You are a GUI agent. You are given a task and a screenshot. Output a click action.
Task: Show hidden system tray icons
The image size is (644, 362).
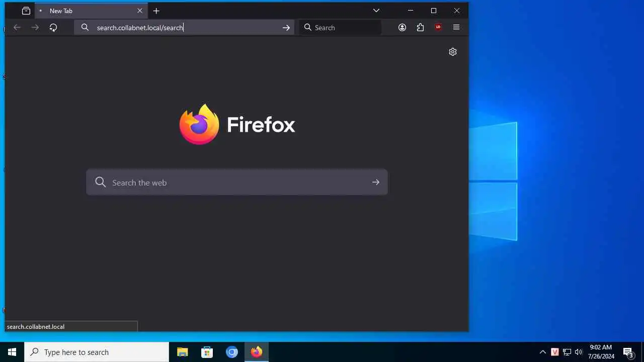[x=542, y=352]
